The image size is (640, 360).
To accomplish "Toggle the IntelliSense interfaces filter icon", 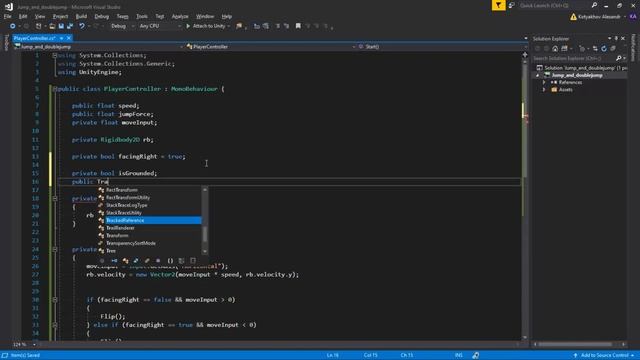I will point(114,260).
